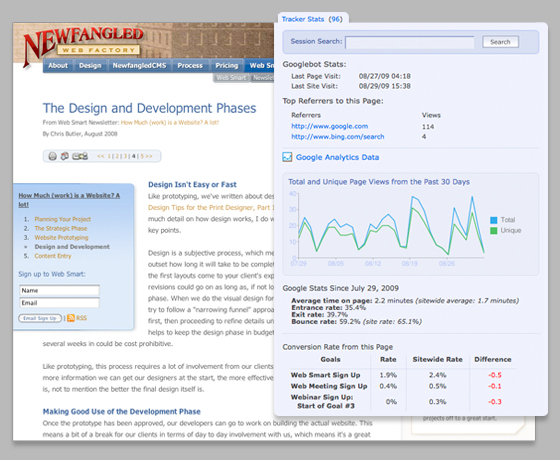Click the Email sign-up field
Viewport: 560px width, 460px height.
pyautogui.click(x=59, y=303)
